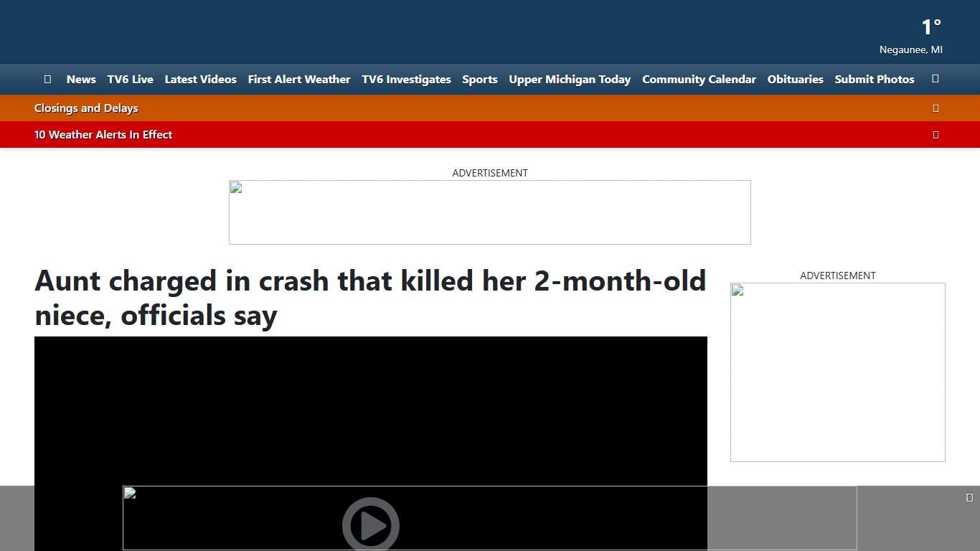The image size is (980, 551).
Task: Play the article video
Action: click(370, 524)
